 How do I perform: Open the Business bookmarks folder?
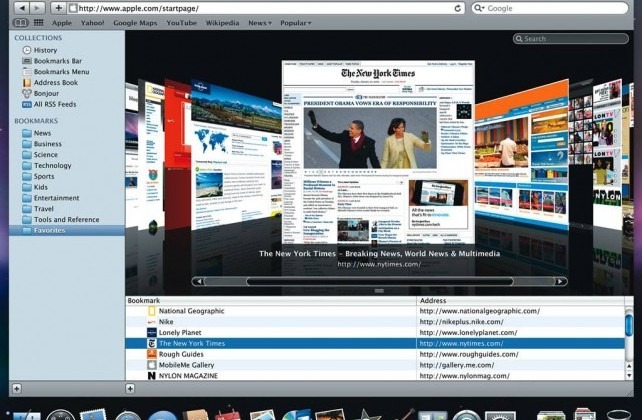tap(47, 144)
